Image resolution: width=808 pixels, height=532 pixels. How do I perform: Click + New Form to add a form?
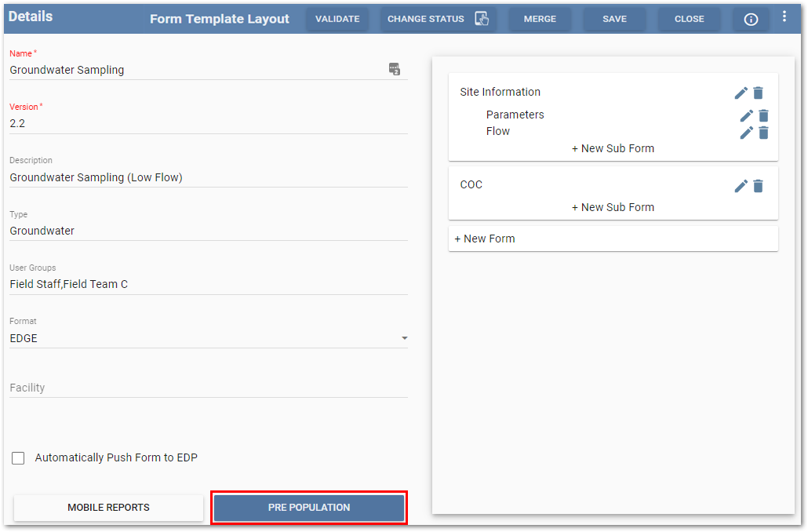(483, 236)
